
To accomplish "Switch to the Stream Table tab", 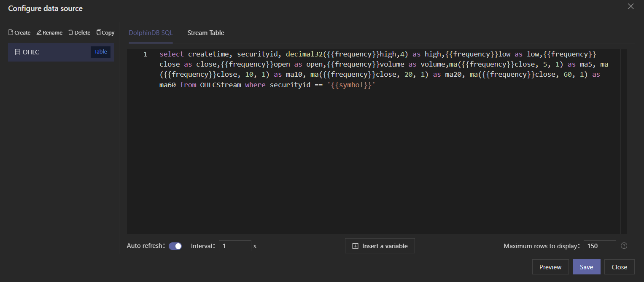I will (206, 33).
